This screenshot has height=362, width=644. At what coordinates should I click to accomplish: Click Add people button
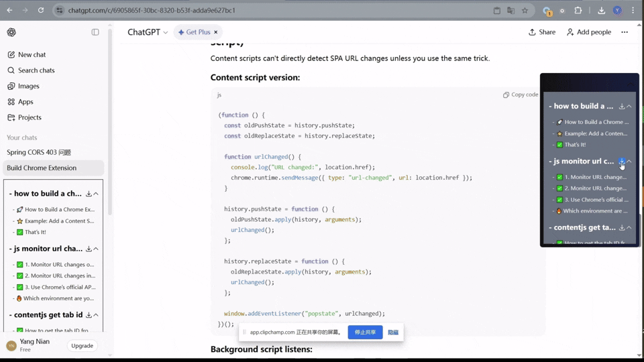point(588,32)
